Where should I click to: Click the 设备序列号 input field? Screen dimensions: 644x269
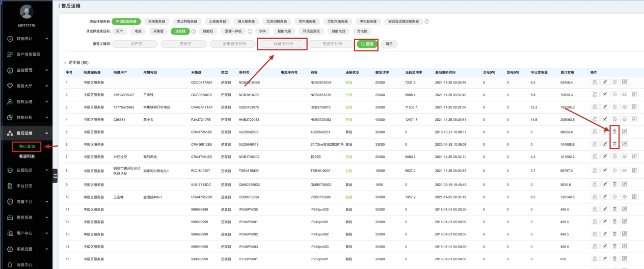point(283,44)
